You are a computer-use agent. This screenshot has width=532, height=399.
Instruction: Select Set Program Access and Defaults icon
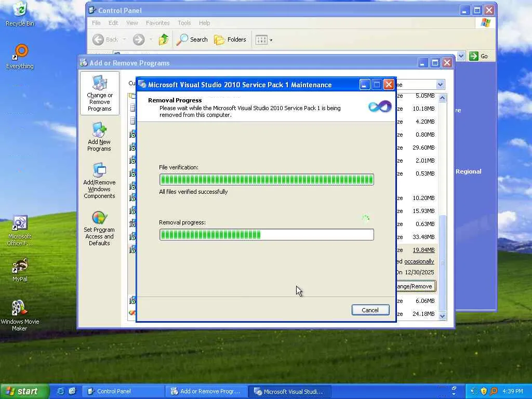[99, 229]
